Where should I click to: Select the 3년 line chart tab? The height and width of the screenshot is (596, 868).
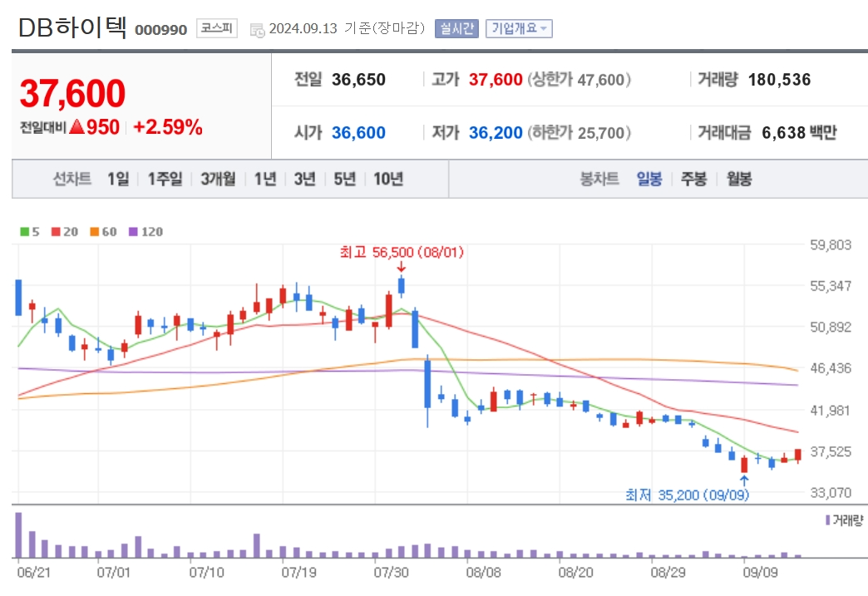coord(305,179)
